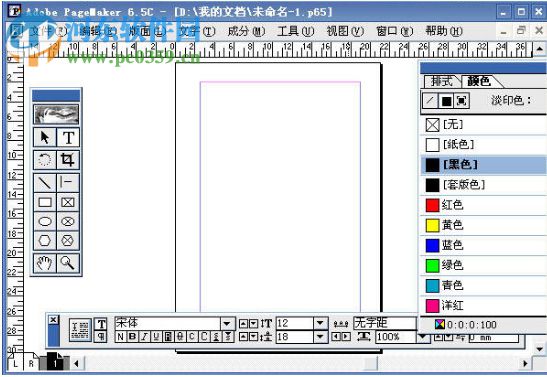Click the 宋体 font name field

(x=167, y=323)
